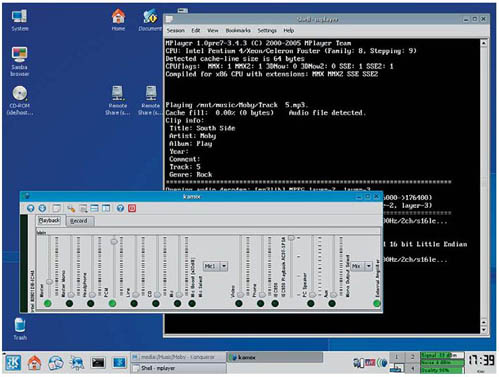Click 'Album: Play' line in terminal
The width and height of the screenshot is (499, 377).
pyautogui.click(x=191, y=144)
